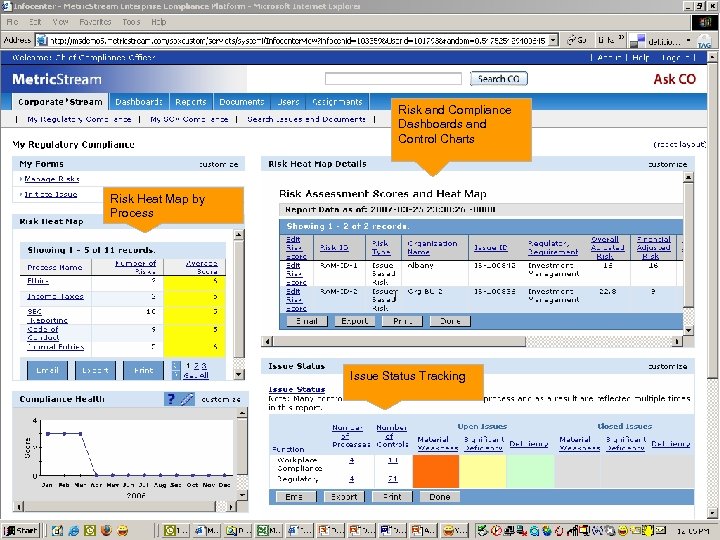Click the yellow Average Score cell for Income Taxes
Image resolution: width=720 pixels, height=540 pixels.
194,297
